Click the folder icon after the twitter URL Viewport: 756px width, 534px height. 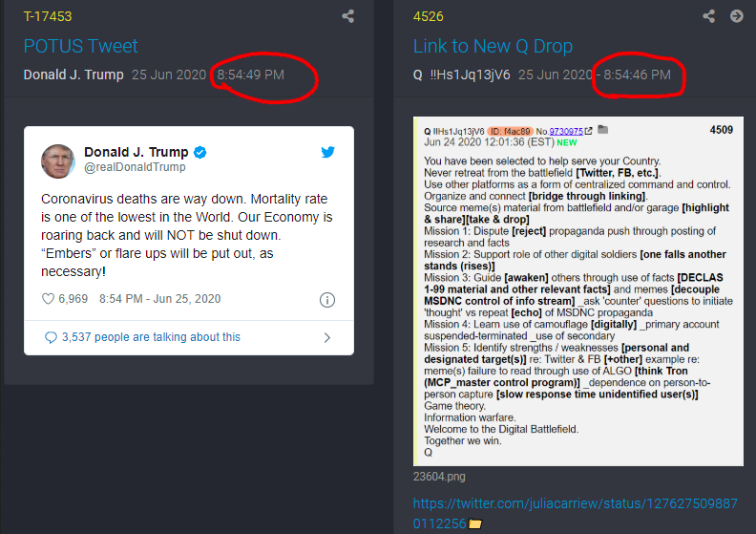(x=475, y=523)
